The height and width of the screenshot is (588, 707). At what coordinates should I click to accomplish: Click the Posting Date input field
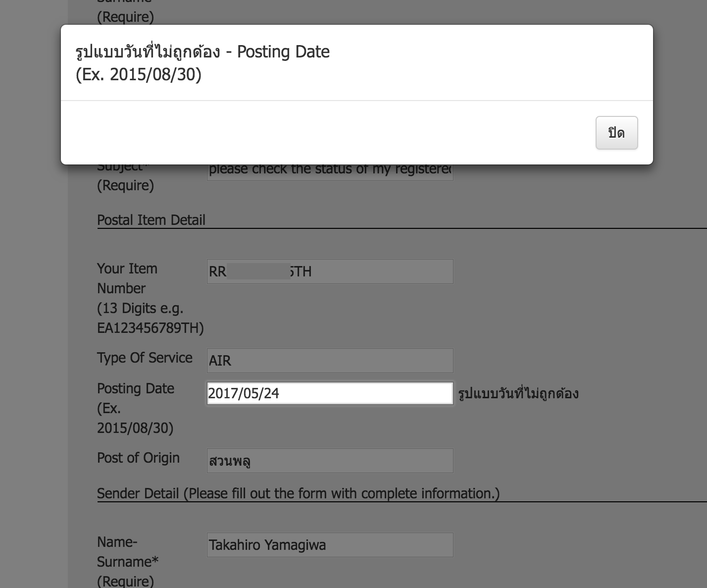[x=330, y=393]
